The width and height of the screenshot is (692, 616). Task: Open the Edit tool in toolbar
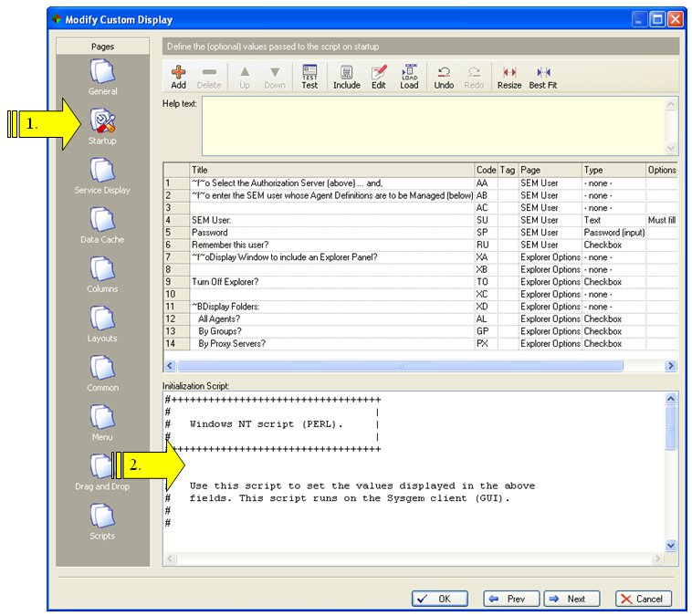378,77
